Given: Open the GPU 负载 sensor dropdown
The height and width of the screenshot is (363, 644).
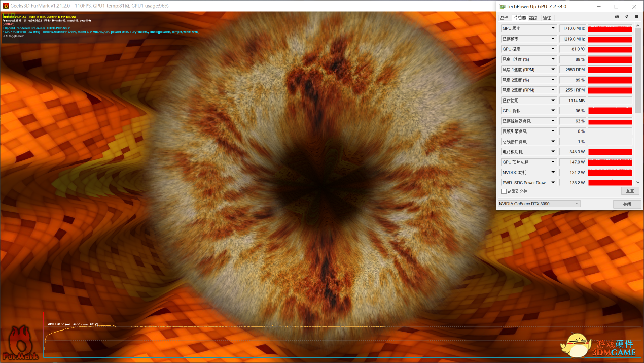Looking at the screenshot, I should (x=553, y=111).
